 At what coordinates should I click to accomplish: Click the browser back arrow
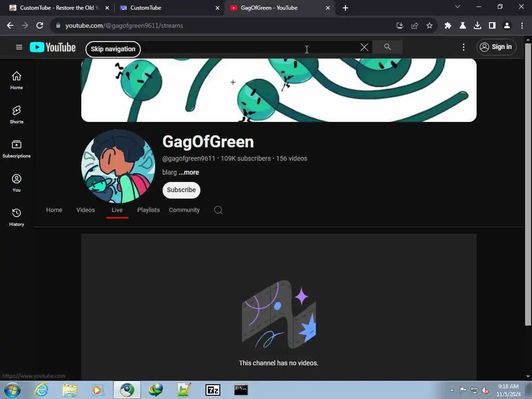click(x=10, y=25)
